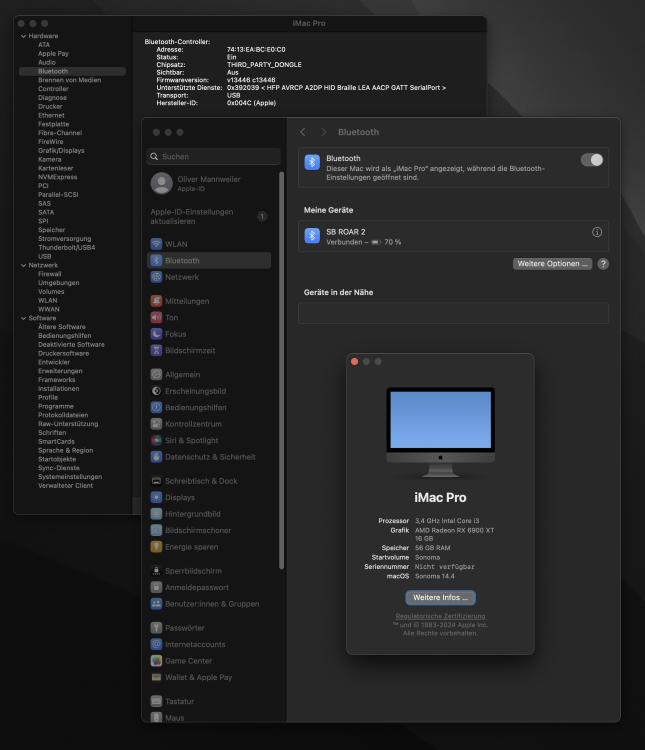
Task: Select the Fokus moon icon
Action: click(x=156, y=334)
